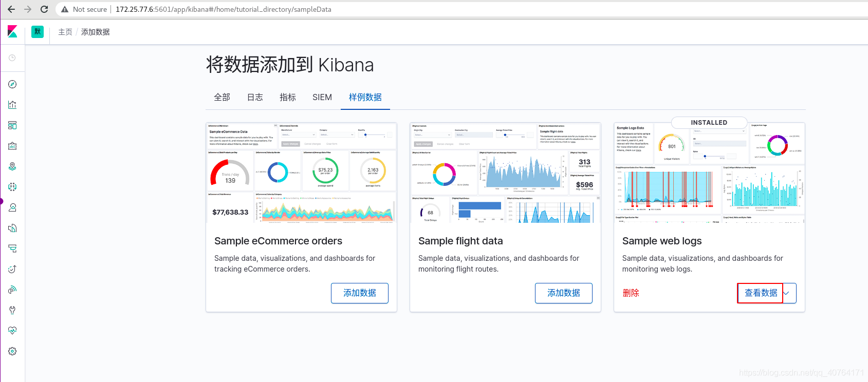
Task: Open APM from the sidebar
Action: point(12,249)
